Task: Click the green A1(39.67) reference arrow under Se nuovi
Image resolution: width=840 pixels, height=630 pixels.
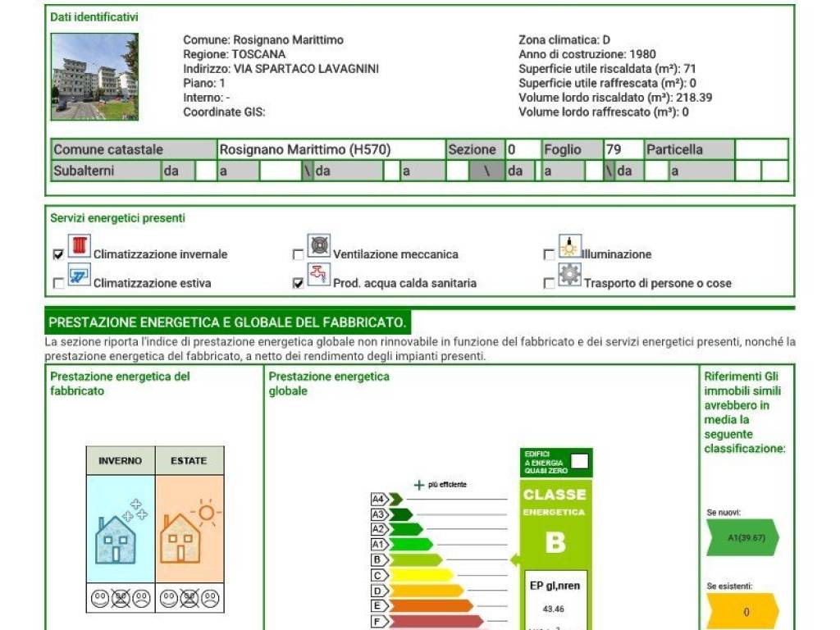Action: tap(742, 537)
